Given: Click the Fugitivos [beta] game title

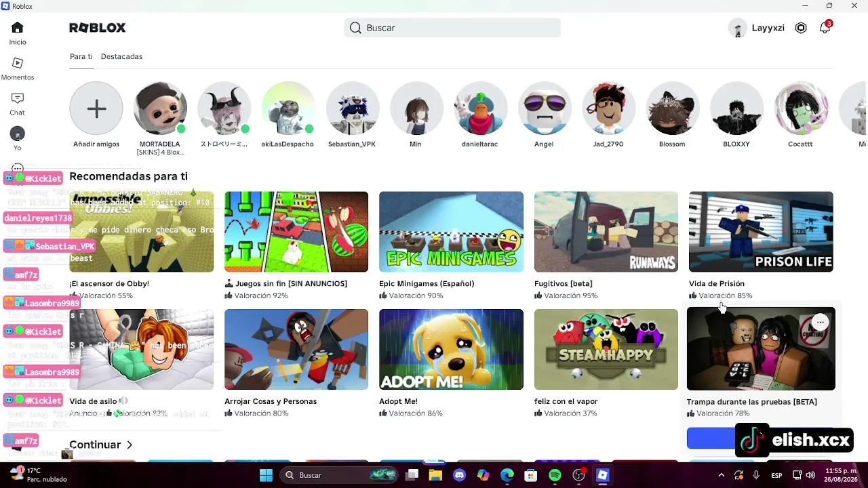Looking at the screenshot, I should [x=564, y=283].
